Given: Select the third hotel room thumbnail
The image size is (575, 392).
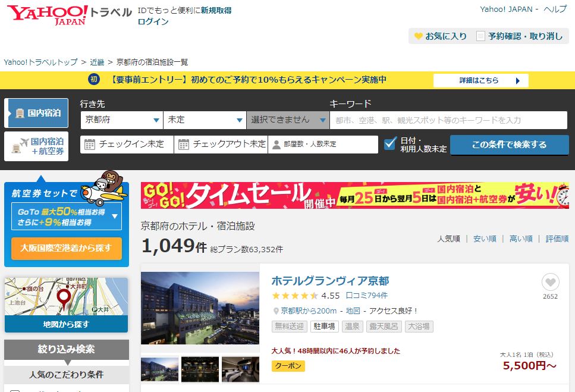Looking at the screenshot, I should (x=241, y=369).
